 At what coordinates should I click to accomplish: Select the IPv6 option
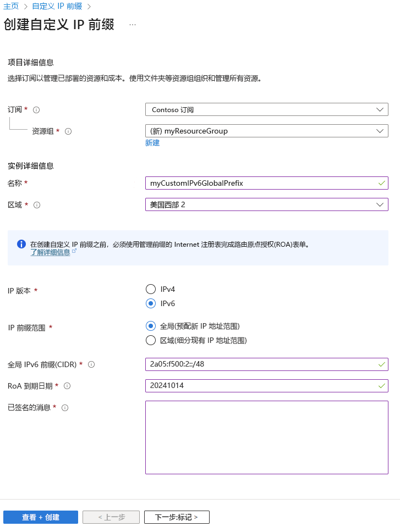coord(151,303)
